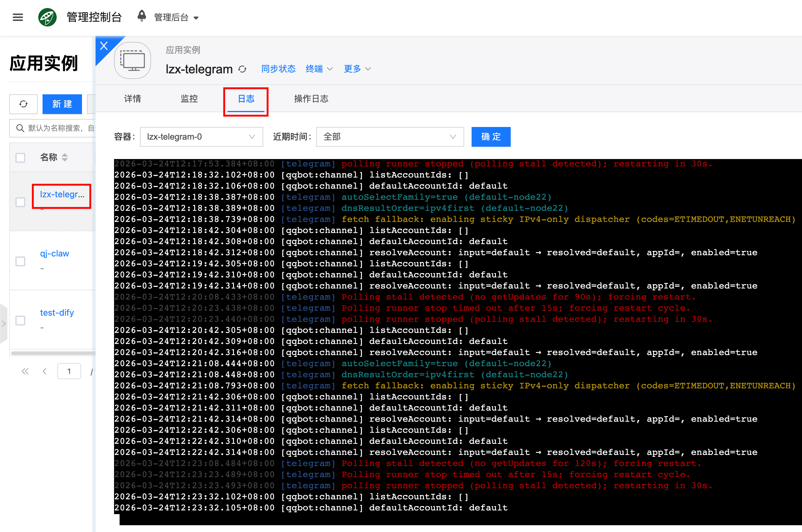The width and height of the screenshot is (802, 532).
Task: Tick the checkbox for qj-claw row
Action: coord(20,261)
